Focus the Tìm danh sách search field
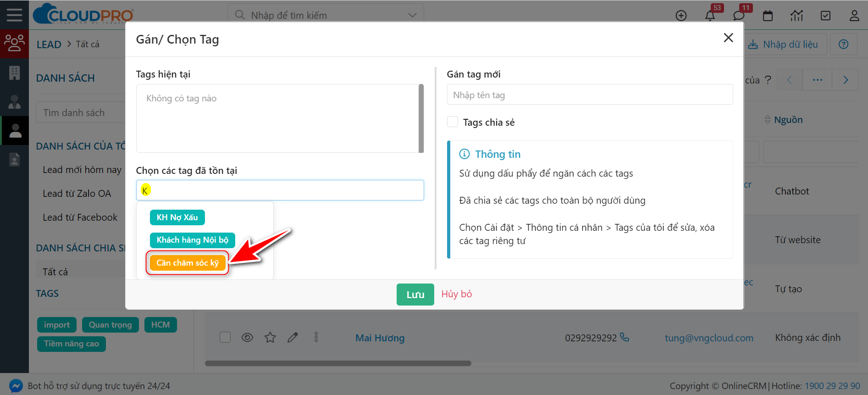This screenshot has width=868, height=395. [81, 112]
